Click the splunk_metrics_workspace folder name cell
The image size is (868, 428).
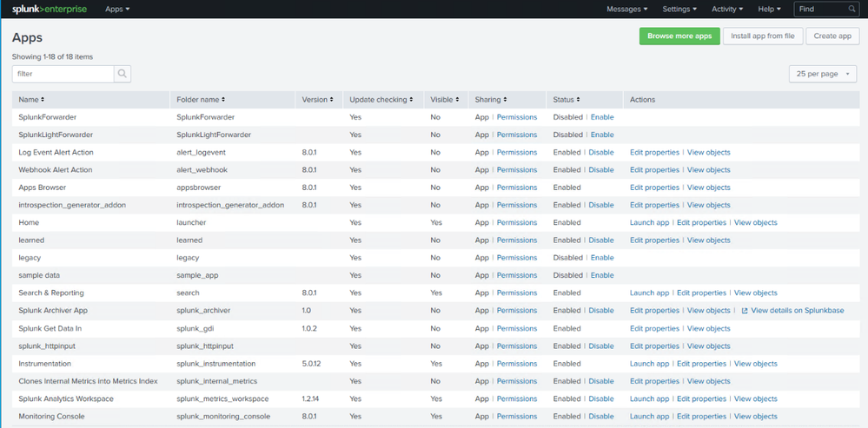pyautogui.click(x=222, y=398)
